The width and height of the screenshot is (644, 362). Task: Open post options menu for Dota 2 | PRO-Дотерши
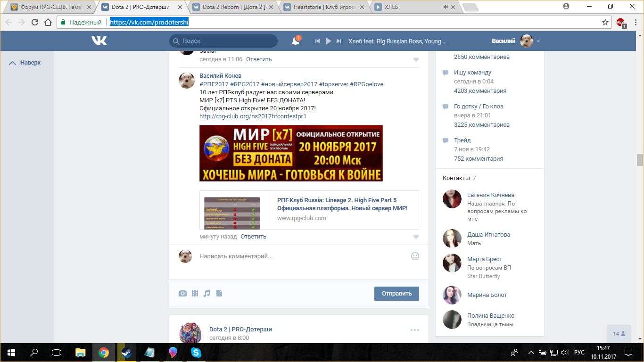pyautogui.click(x=414, y=330)
